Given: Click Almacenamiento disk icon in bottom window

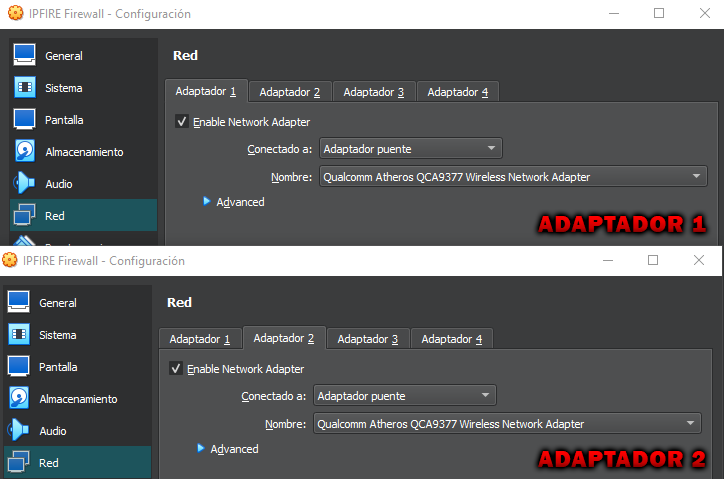Looking at the screenshot, I should (18, 398).
